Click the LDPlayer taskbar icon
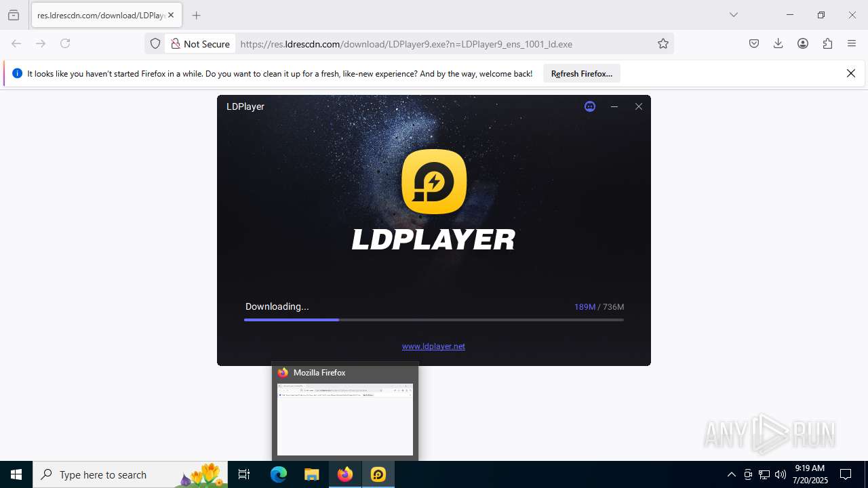868x488 pixels. pyautogui.click(x=378, y=474)
